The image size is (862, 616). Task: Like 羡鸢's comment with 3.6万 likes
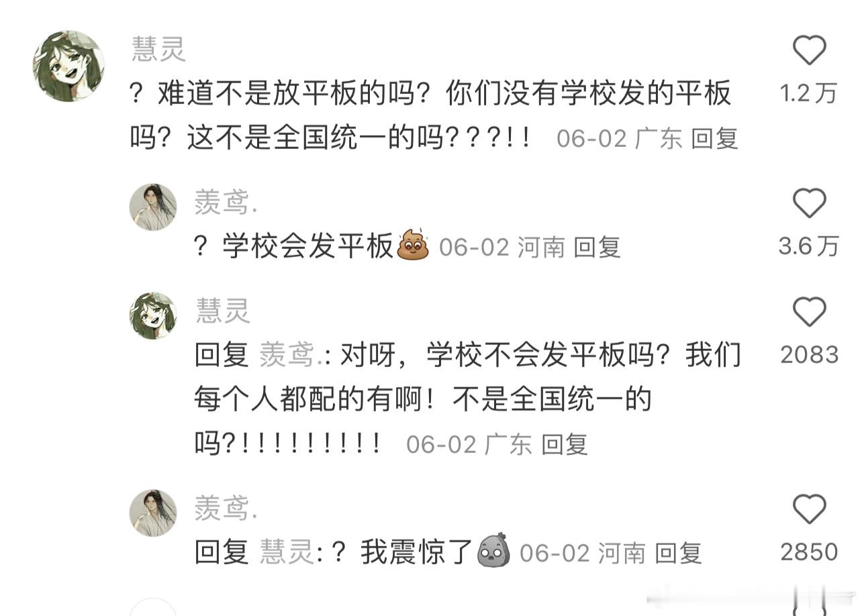809,203
